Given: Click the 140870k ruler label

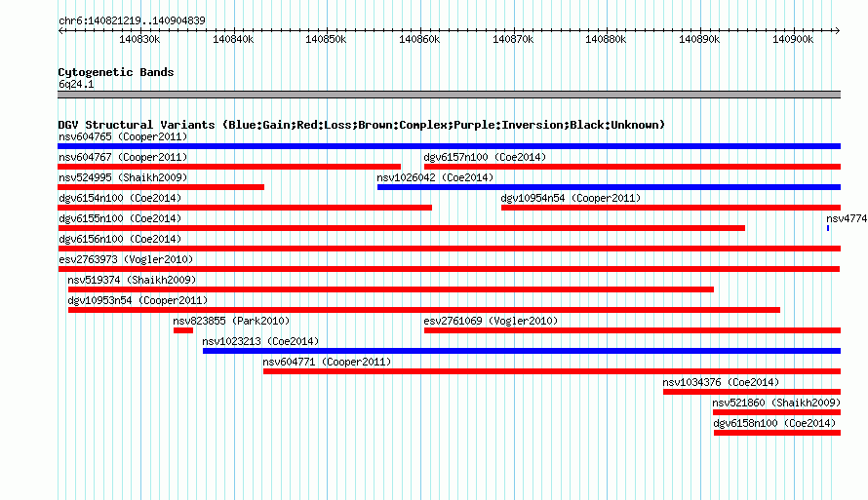Looking at the screenshot, I should [513, 39].
